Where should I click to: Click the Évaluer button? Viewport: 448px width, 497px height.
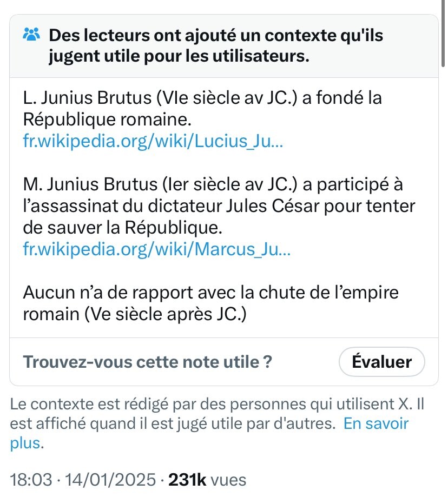(x=382, y=362)
